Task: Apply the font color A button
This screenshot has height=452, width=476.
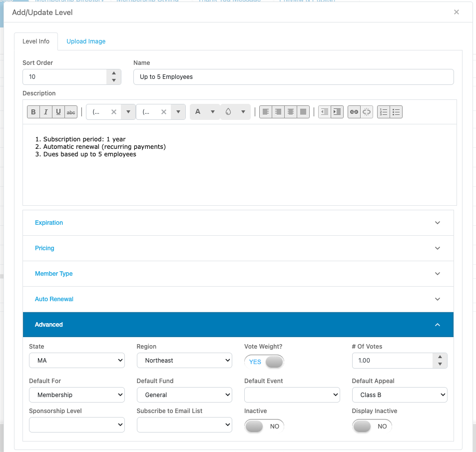Action: coord(198,112)
